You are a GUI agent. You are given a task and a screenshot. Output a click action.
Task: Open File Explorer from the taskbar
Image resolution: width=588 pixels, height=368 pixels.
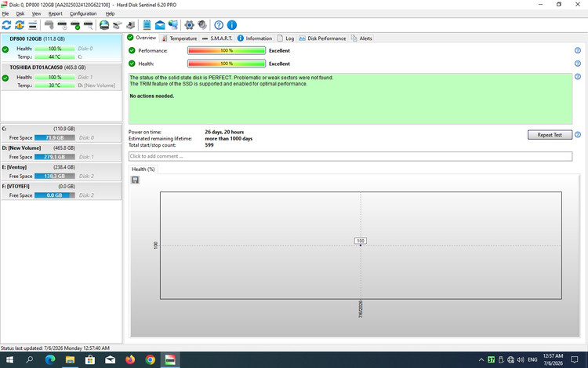click(70, 360)
